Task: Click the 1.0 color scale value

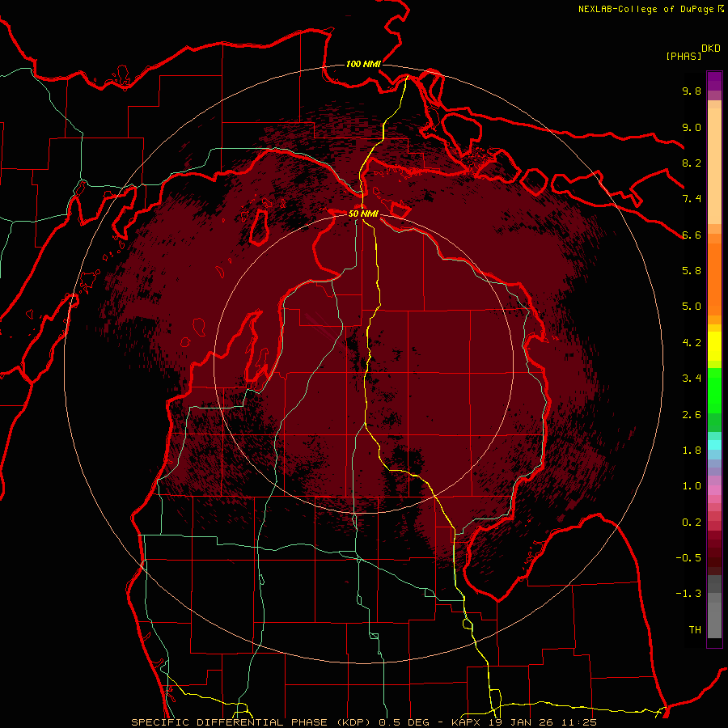Action: (x=692, y=486)
